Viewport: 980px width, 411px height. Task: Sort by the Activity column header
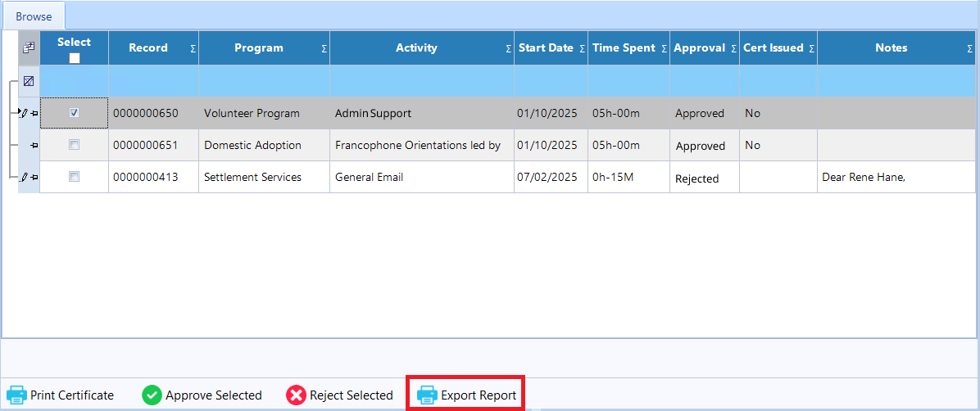[x=417, y=47]
